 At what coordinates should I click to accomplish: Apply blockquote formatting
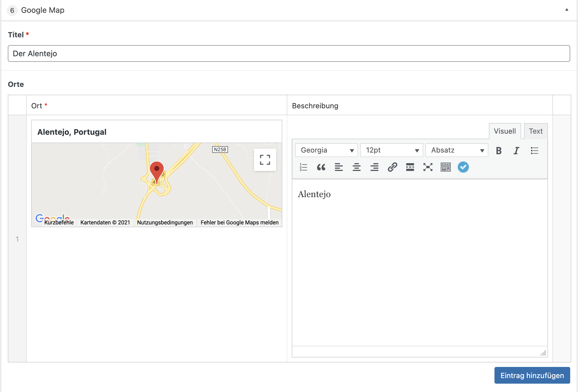pos(321,167)
